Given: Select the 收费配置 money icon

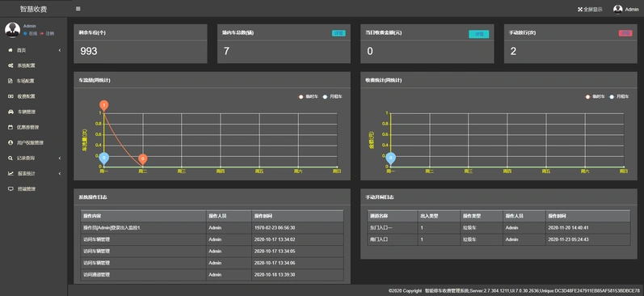Looking at the screenshot, I should coord(11,96).
